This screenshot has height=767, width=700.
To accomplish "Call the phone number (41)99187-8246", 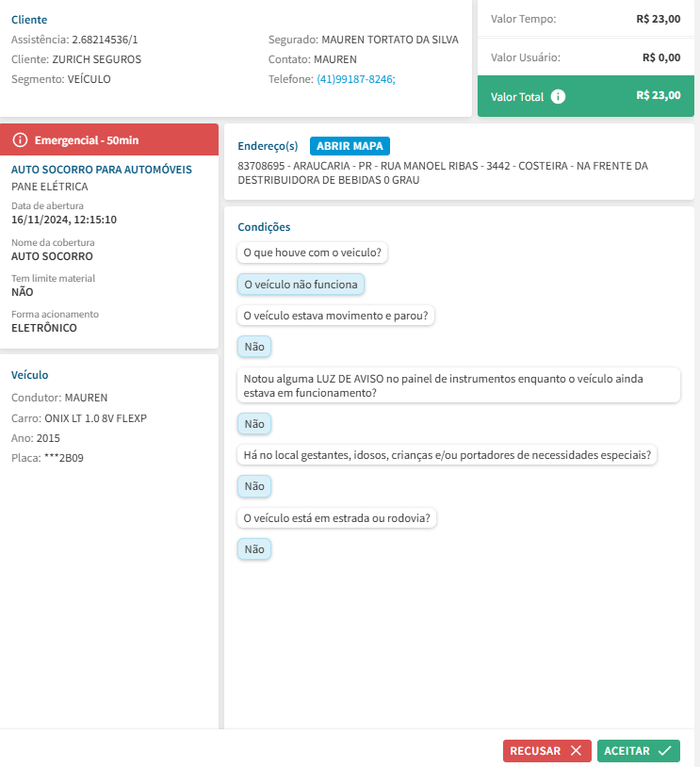I will click(x=355, y=79).
